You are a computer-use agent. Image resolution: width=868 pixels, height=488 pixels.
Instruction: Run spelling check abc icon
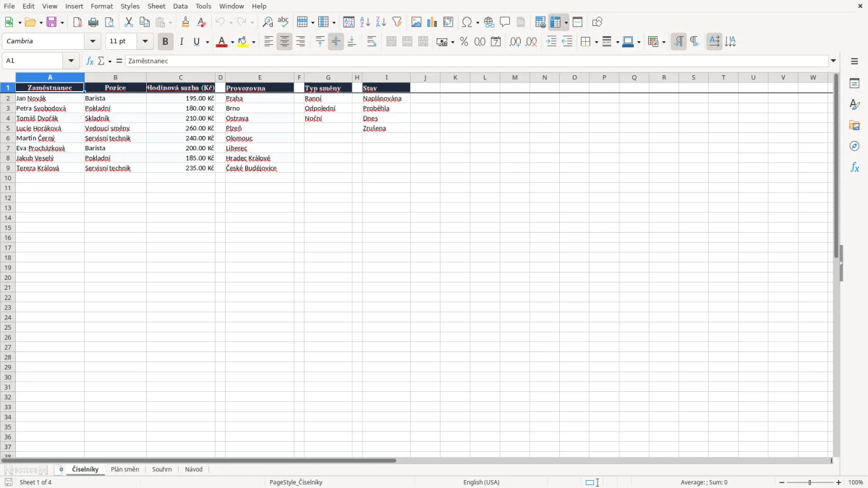pos(284,22)
